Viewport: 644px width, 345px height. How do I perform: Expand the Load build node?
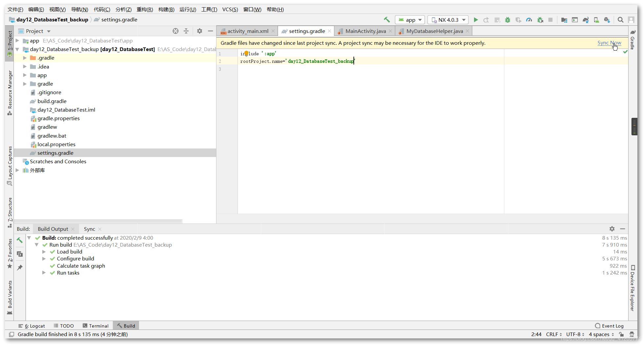(x=44, y=252)
